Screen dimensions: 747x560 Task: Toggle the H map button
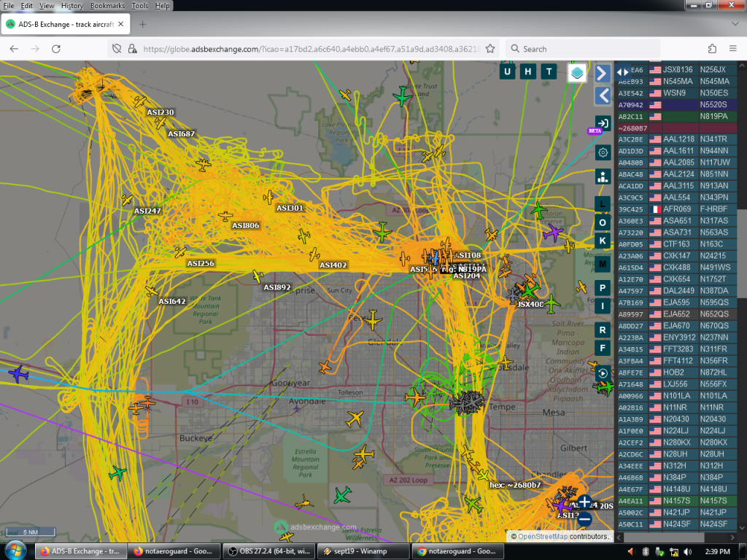[x=528, y=72]
